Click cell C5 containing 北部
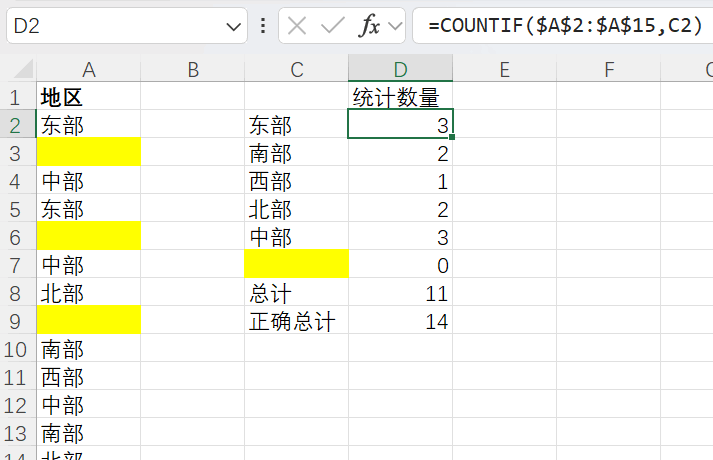713x460 pixels. (x=296, y=208)
